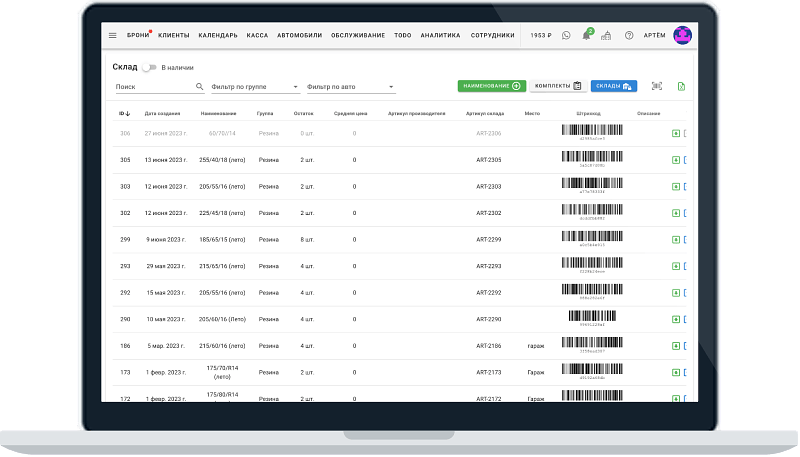The width and height of the screenshot is (800, 457).
Task: Select the cell '255/40/18 (лето)'
Action: pyautogui.click(x=222, y=160)
